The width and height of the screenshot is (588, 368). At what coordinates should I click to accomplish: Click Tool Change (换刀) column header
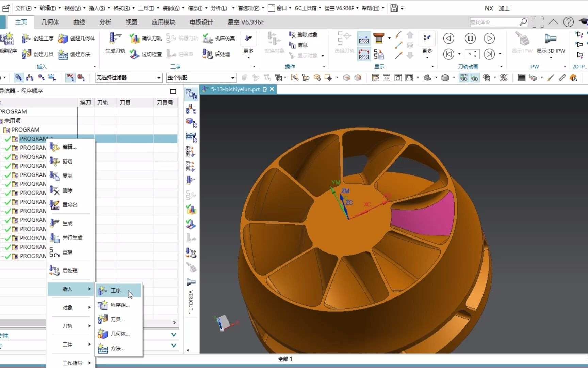point(85,102)
